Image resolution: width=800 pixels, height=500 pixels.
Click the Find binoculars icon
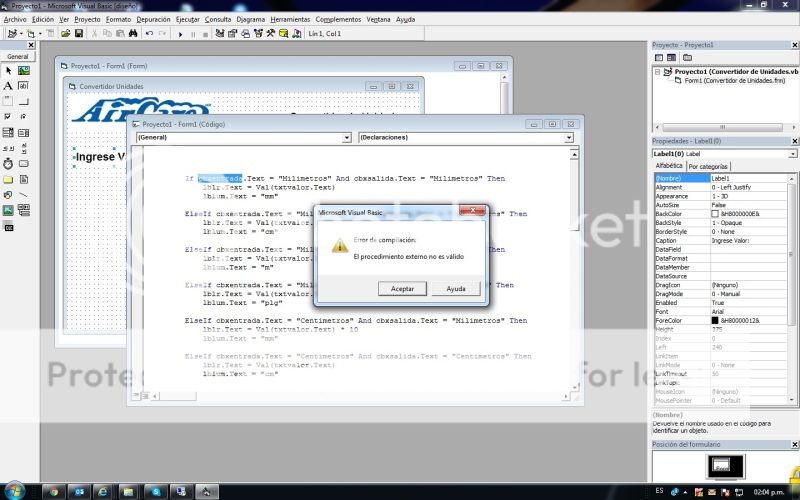[x=133, y=34]
